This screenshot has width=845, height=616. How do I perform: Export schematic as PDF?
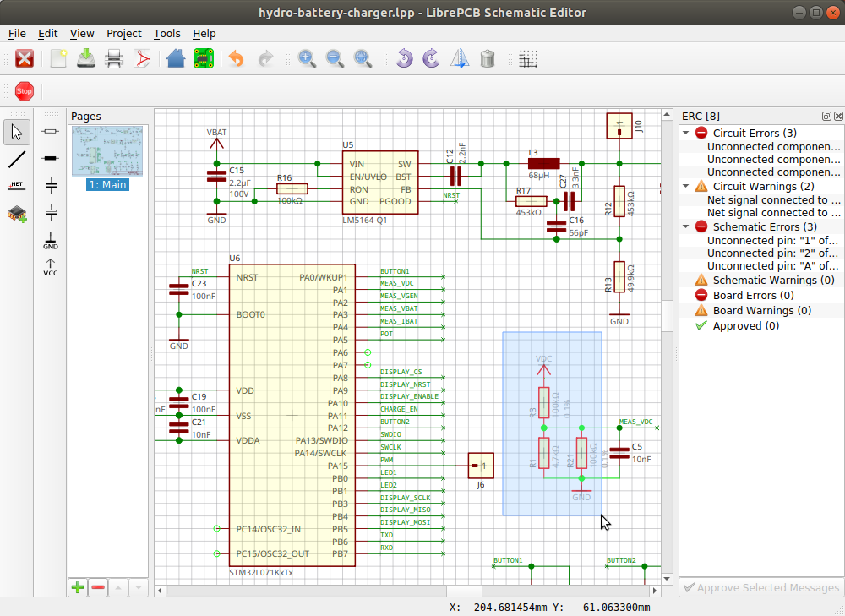point(144,58)
